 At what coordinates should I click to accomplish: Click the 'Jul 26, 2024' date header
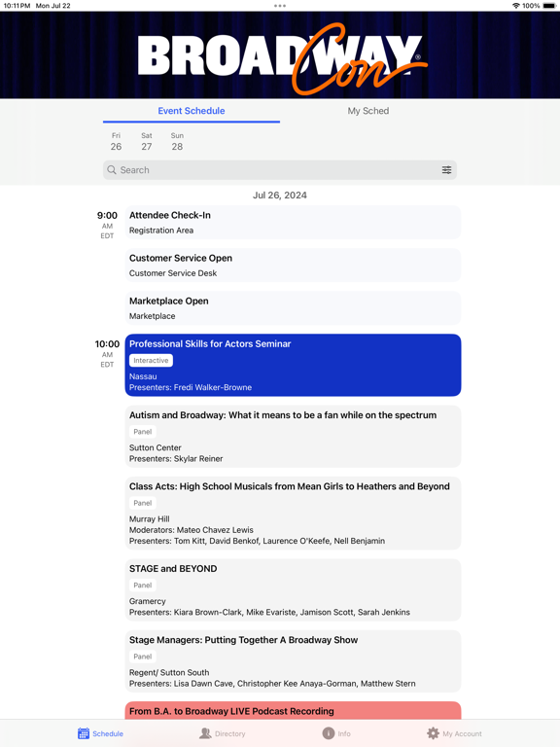[x=280, y=196]
